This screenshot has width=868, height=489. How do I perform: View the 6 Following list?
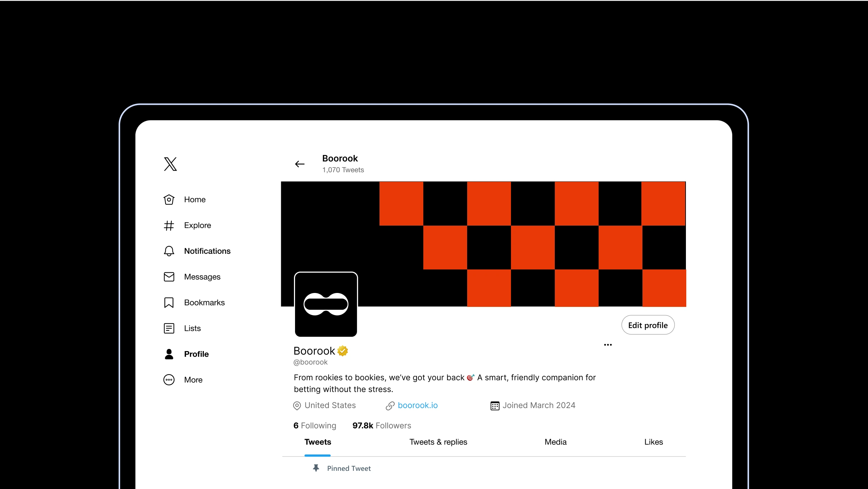click(315, 426)
